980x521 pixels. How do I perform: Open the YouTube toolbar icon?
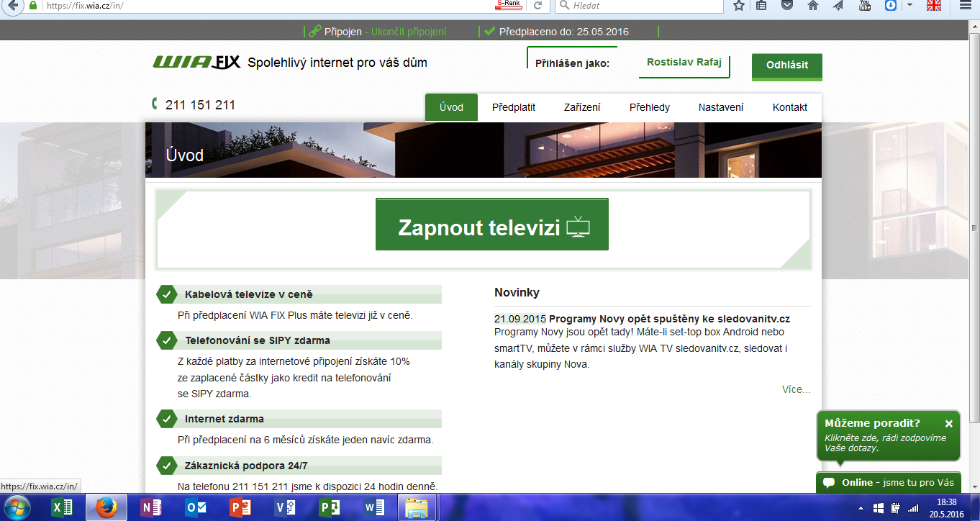coord(865,6)
